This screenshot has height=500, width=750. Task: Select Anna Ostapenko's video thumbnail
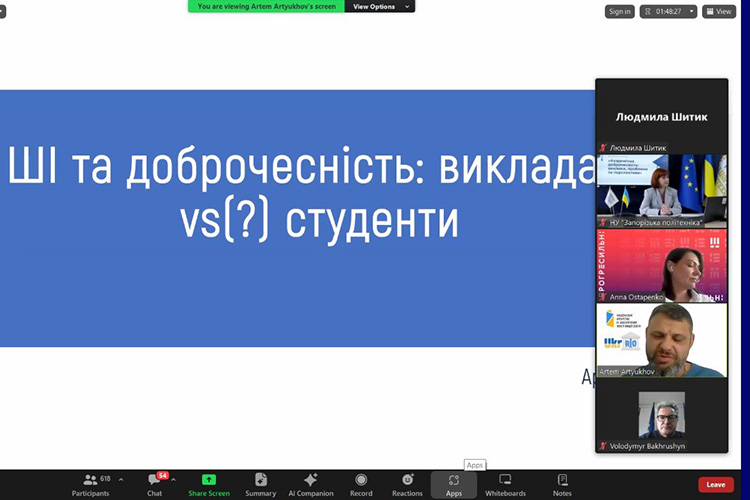coord(661,266)
